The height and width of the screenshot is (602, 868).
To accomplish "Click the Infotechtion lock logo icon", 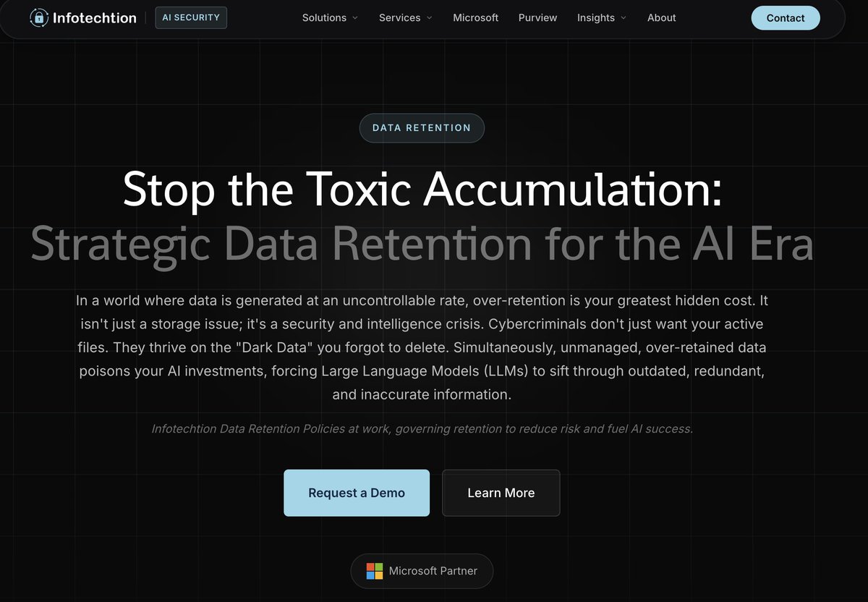I will pos(38,17).
